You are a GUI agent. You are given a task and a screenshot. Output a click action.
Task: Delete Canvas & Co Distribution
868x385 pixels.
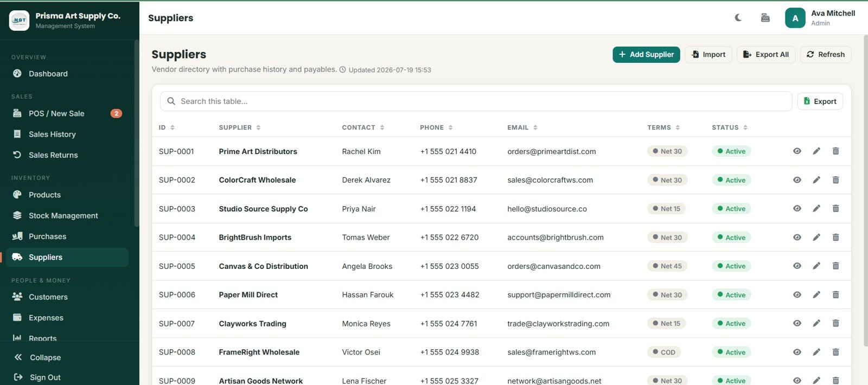(x=836, y=266)
